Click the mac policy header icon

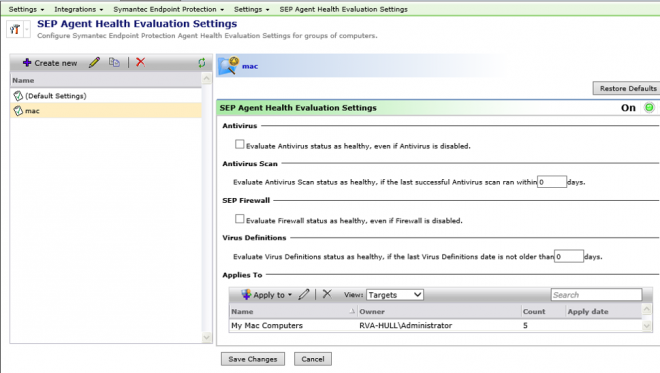click(229, 66)
